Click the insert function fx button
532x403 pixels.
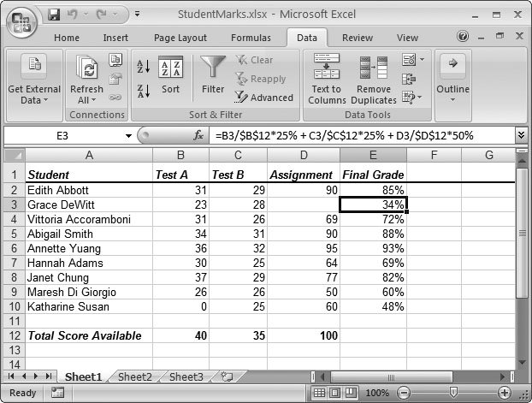click(198, 135)
